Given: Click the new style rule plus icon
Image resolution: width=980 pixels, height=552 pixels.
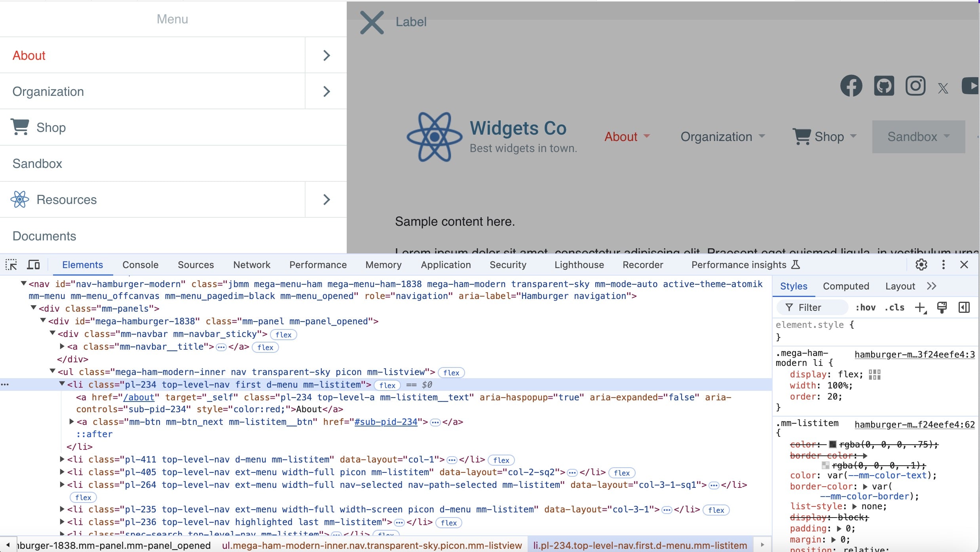Looking at the screenshot, I should pos(920,307).
